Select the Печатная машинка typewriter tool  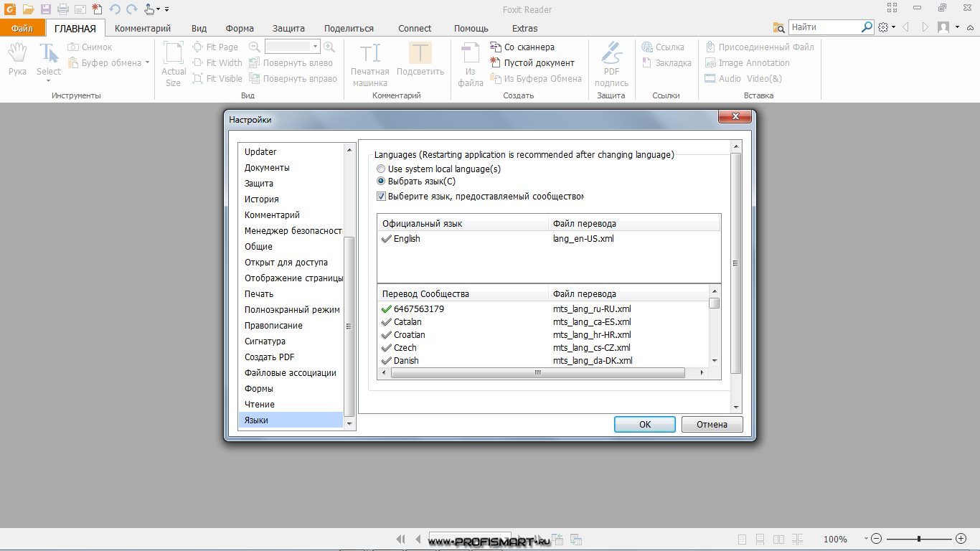pyautogui.click(x=370, y=63)
